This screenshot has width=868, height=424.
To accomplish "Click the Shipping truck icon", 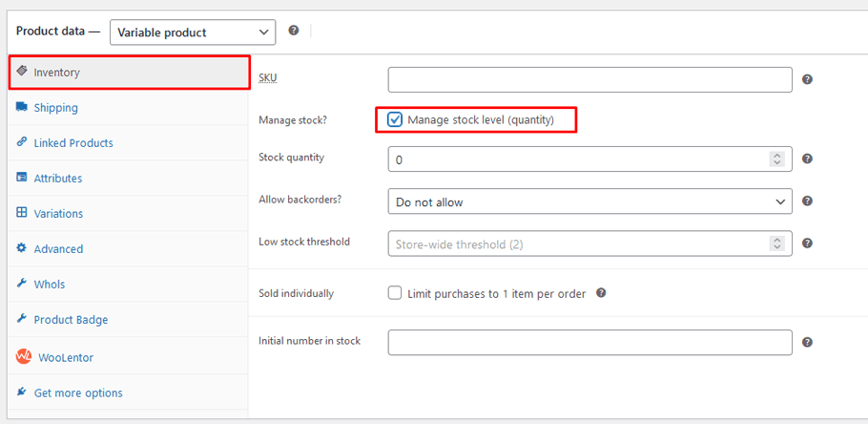I will [22, 107].
